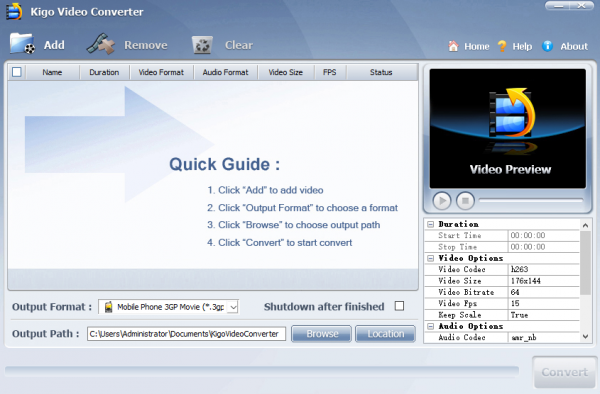Screen dimensions: 600x394
Task: Close the Kigo Video Converter window
Action: (582, 6)
